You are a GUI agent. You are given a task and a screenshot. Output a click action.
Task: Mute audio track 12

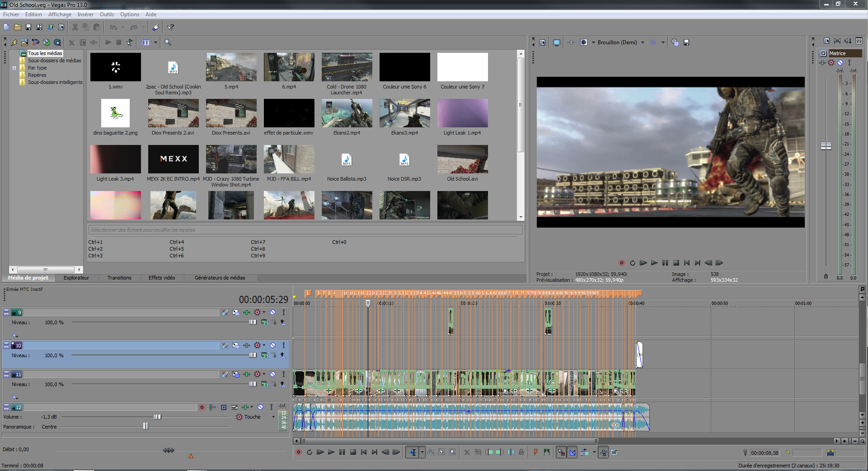pyautogui.click(x=260, y=407)
